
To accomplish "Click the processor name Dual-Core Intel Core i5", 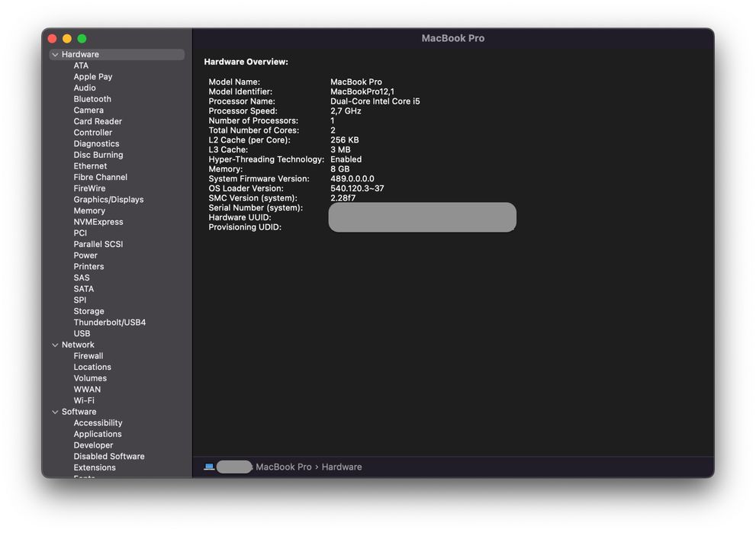I will (x=375, y=101).
